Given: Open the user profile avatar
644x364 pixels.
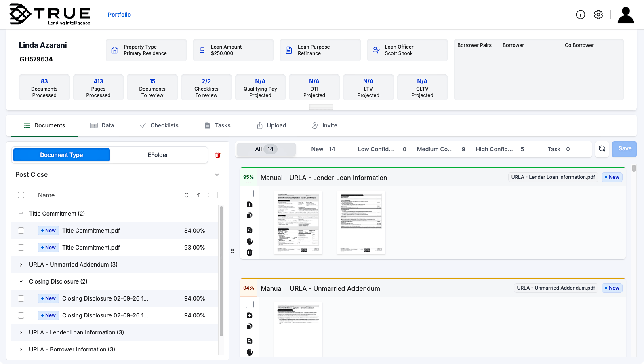Looking at the screenshot, I should coord(625,15).
